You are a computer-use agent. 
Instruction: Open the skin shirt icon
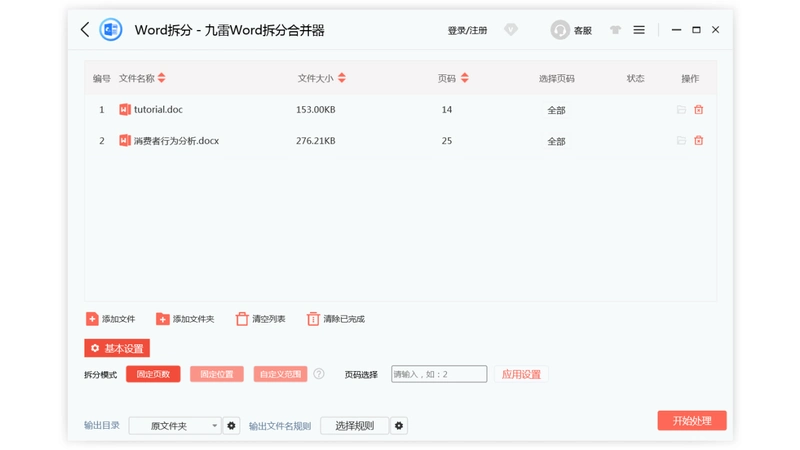click(x=615, y=30)
